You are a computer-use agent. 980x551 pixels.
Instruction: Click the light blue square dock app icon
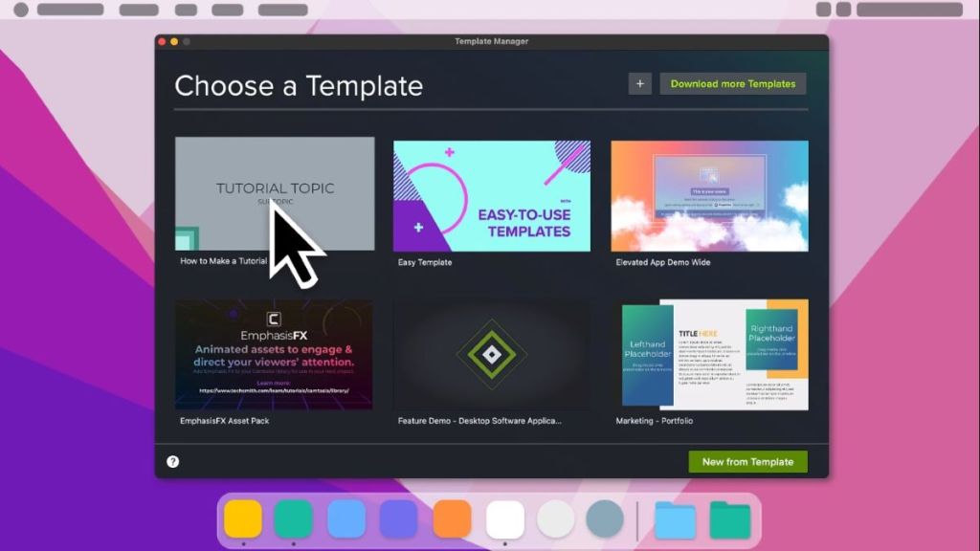(x=346, y=518)
